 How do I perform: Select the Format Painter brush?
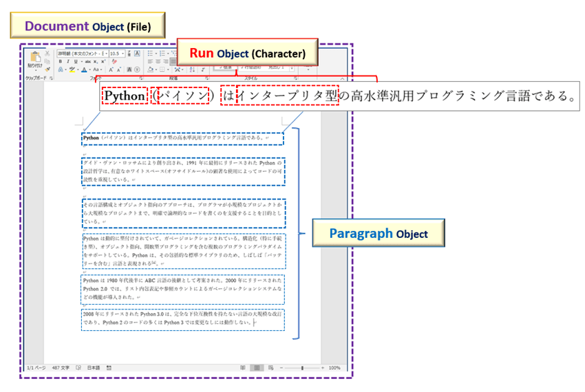click(x=47, y=69)
